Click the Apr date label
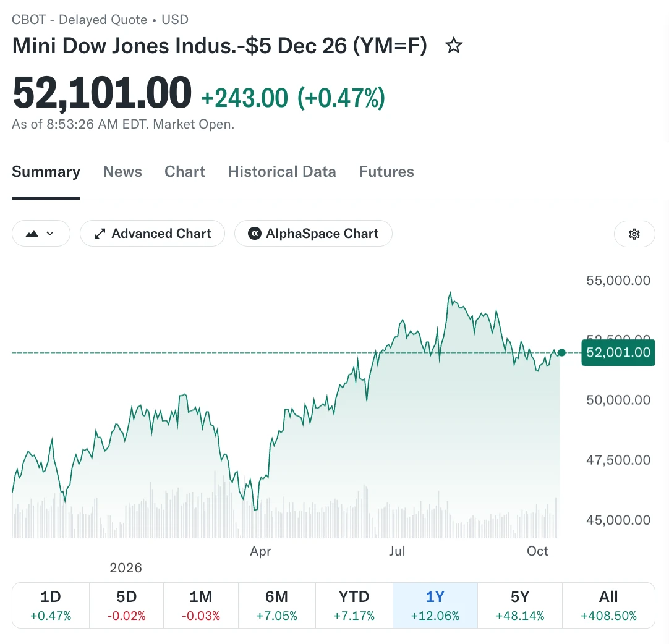Screen dimensions: 669x644 tap(260, 551)
